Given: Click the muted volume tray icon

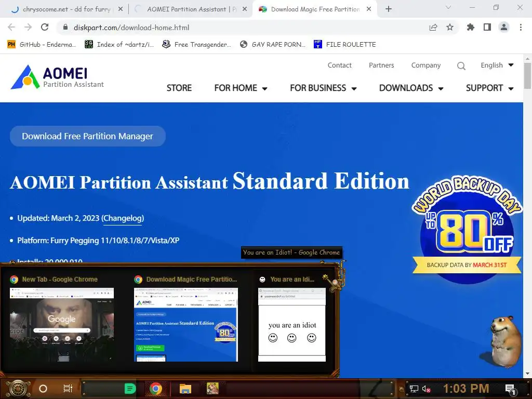Looking at the screenshot, I should [x=426, y=389].
